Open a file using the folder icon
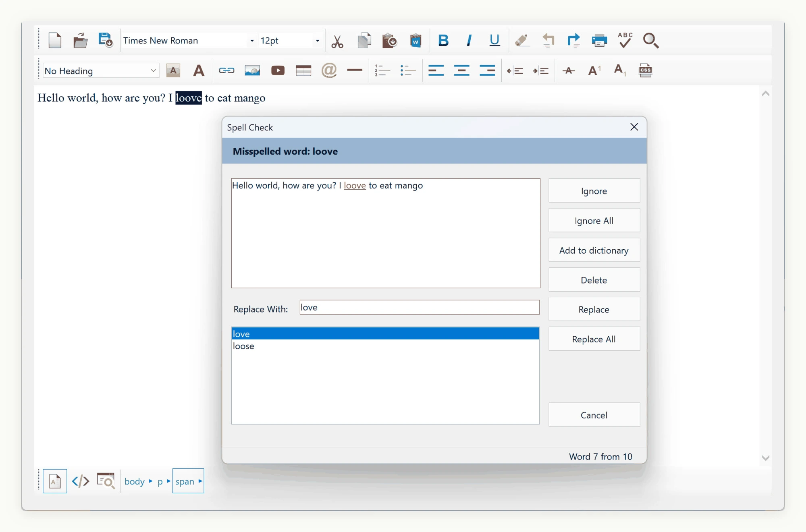Viewport: 806px width, 532px height. pyautogui.click(x=80, y=40)
